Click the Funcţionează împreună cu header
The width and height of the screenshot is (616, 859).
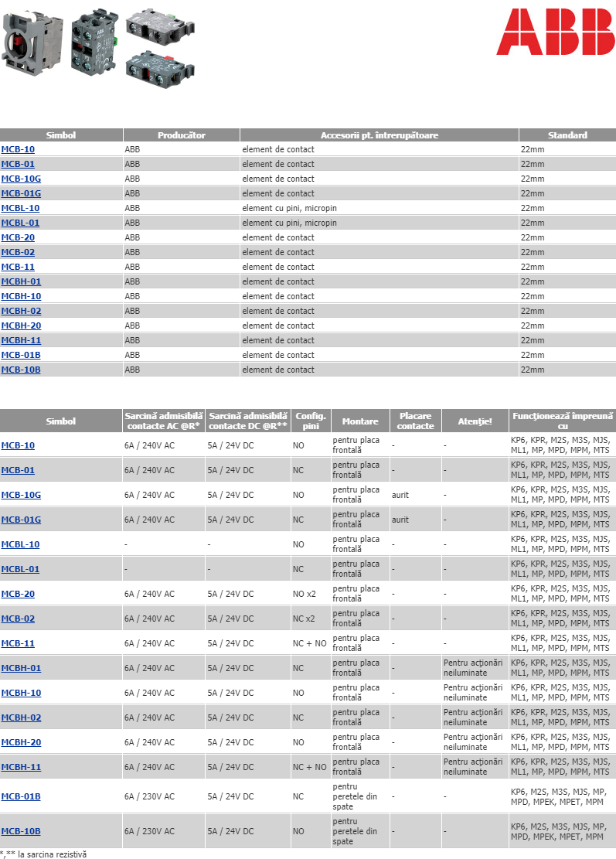point(563,421)
